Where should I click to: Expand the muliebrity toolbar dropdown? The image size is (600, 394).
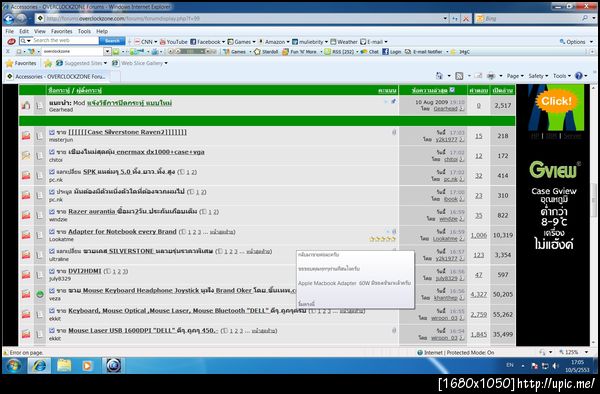[x=326, y=42]
